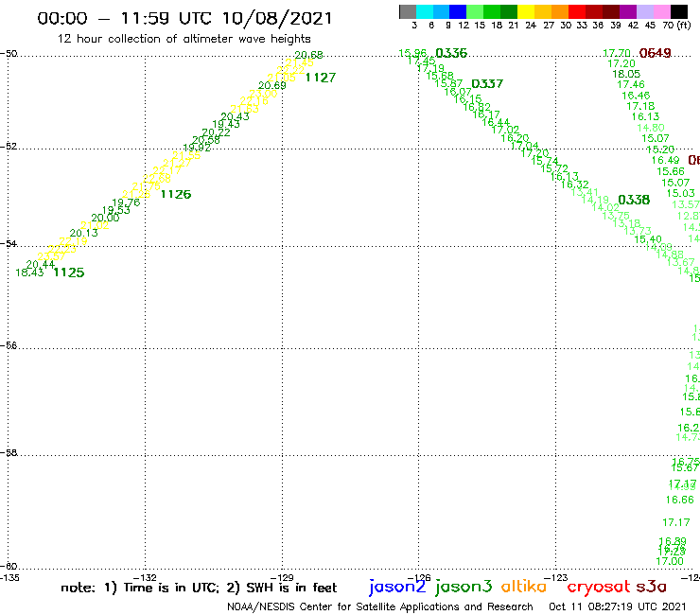
Task: Pick the pink swatch near the 70 label
Action: pos(661,11)
